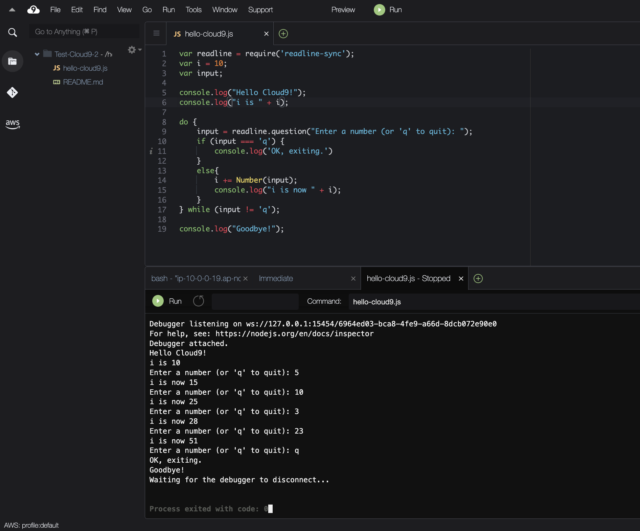640x531 pixels.
Task: Open the Find menu
Action: point(100,10)
